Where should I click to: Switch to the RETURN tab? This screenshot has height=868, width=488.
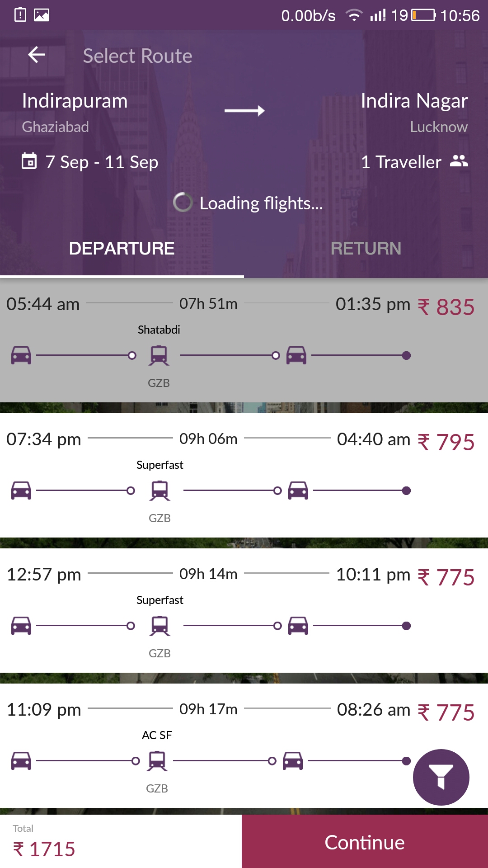366,249
